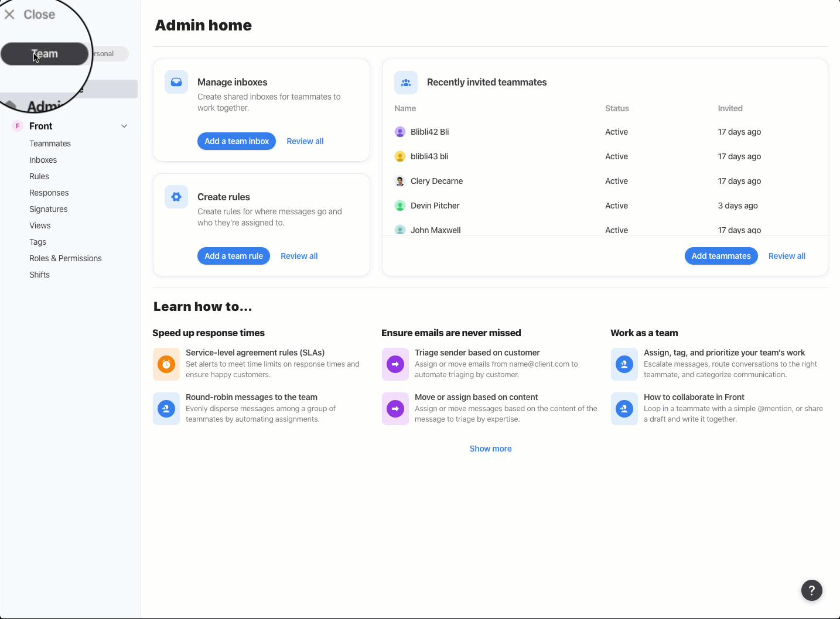Viewport: 840px width, 619px height.
Task: Click the Status column header
Action: (617, 108)
